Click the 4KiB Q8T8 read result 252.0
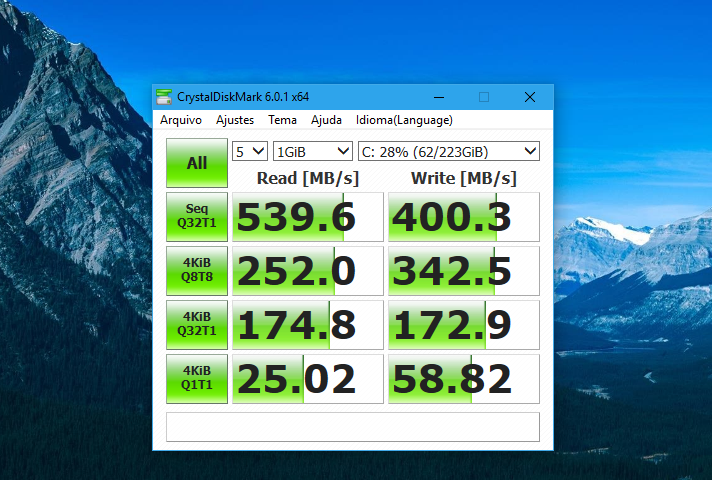This screenshot has width=712, height=480. [308, 271]
